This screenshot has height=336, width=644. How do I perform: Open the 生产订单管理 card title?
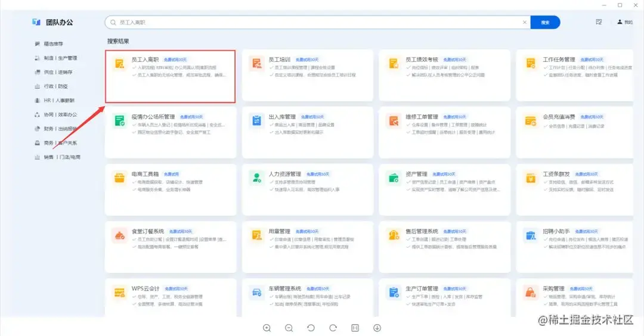click(422, 288)
